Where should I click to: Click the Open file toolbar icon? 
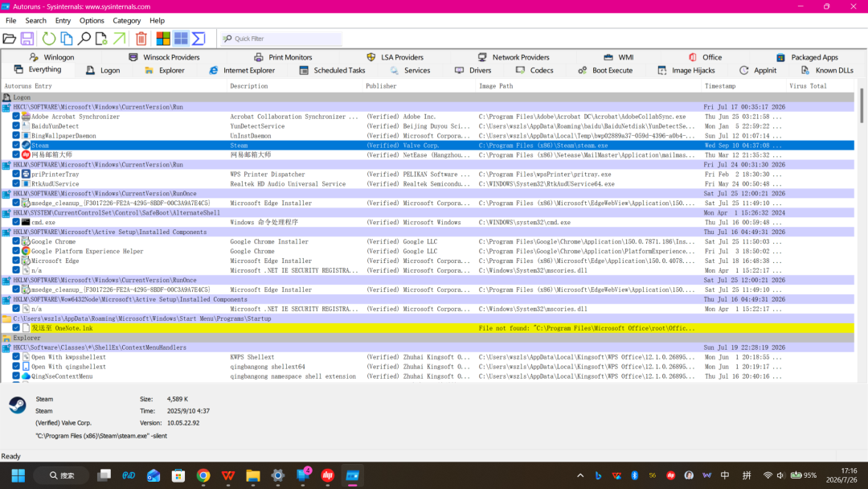tap(10, 39)
